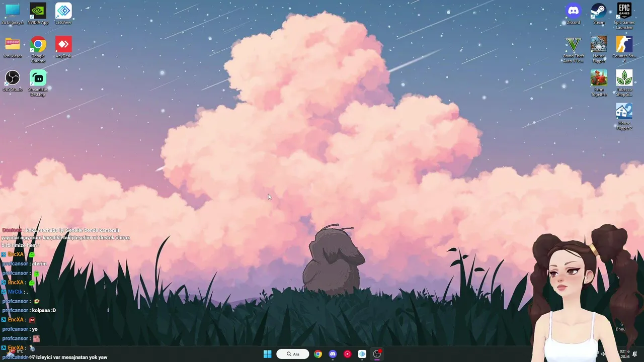Select the Counter-Strike 2 desktop shortcut
The height and width of the screenshot is (362, 644).
(624, 50)
